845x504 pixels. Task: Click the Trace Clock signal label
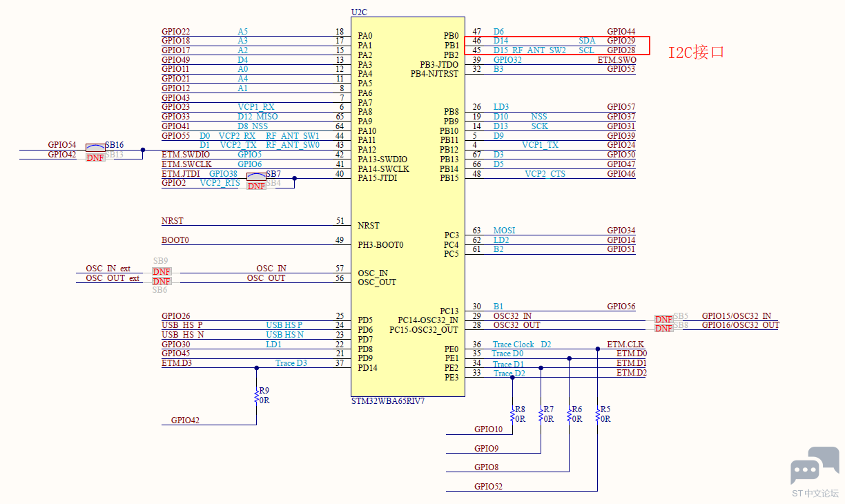(514, 345)
